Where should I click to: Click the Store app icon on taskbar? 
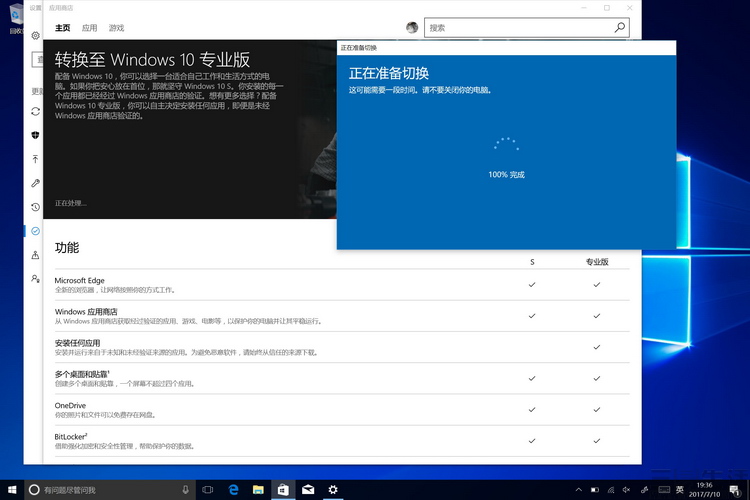[x=283, y=489]
